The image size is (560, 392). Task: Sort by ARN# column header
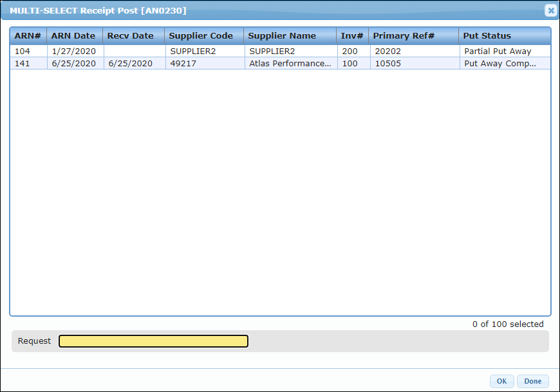[x=28, y=35]
